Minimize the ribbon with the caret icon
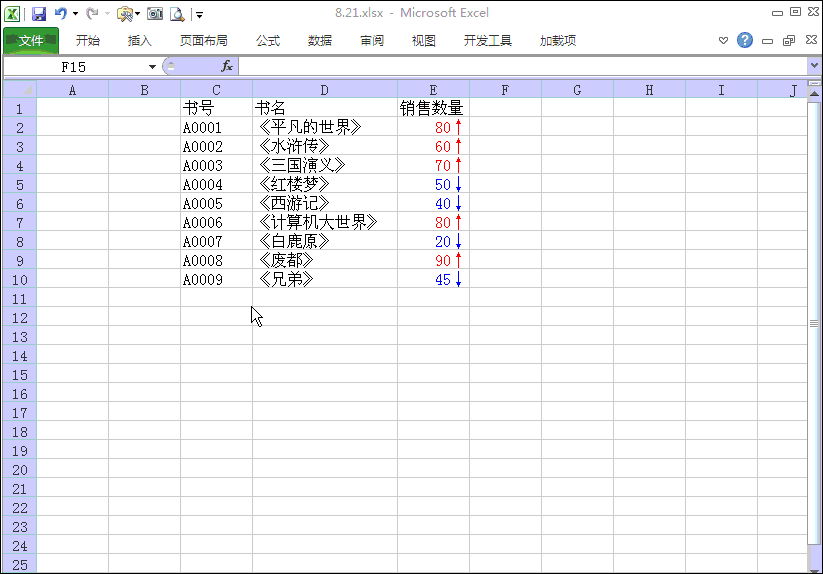Image resolution: width=823 pixels, height=574 pixels. [x=724, y=41]
